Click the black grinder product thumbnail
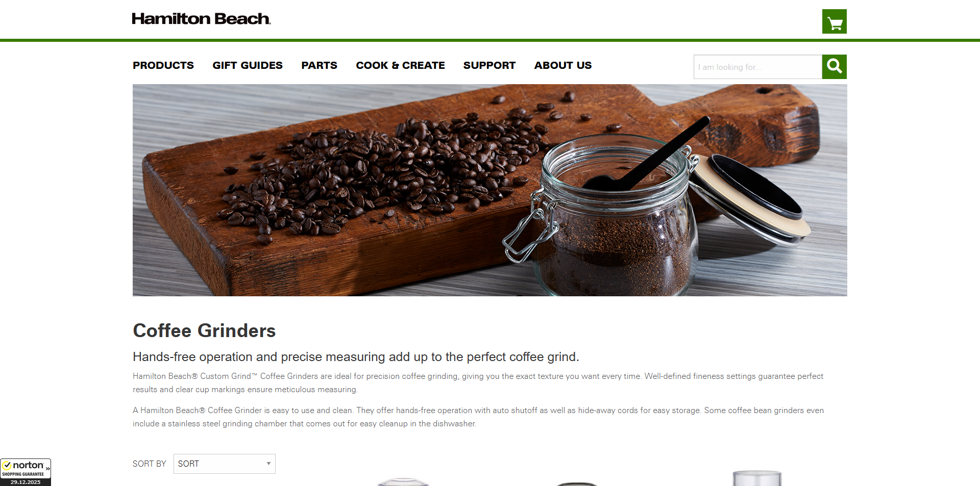Image resolution: width=980 pixels, height=486 pixels. point(577,483)
